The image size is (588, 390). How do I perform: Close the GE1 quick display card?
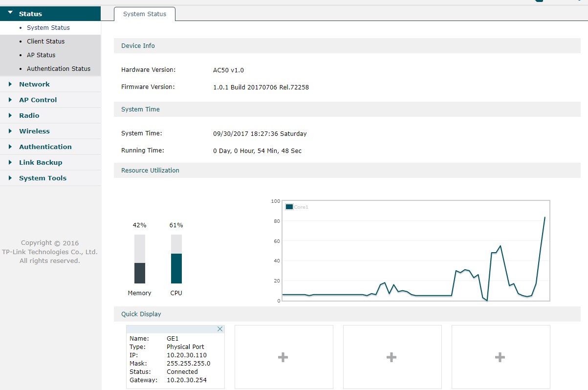click(220, 329)
